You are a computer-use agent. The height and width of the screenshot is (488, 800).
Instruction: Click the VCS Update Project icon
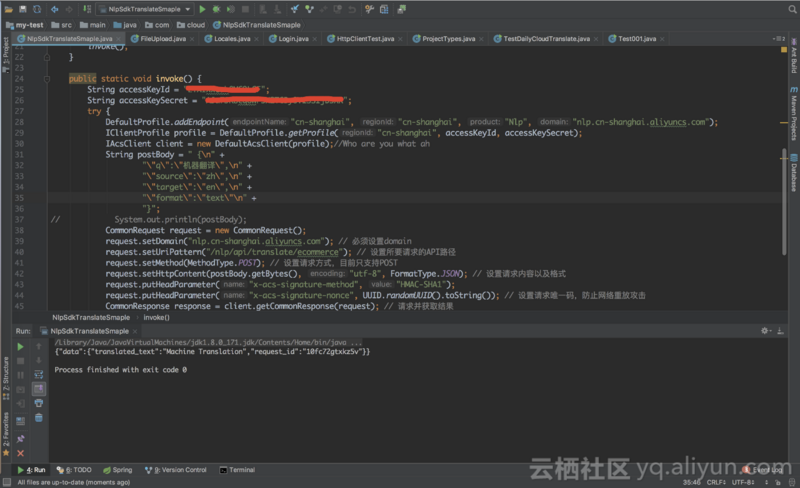click(x=294, y=9)
